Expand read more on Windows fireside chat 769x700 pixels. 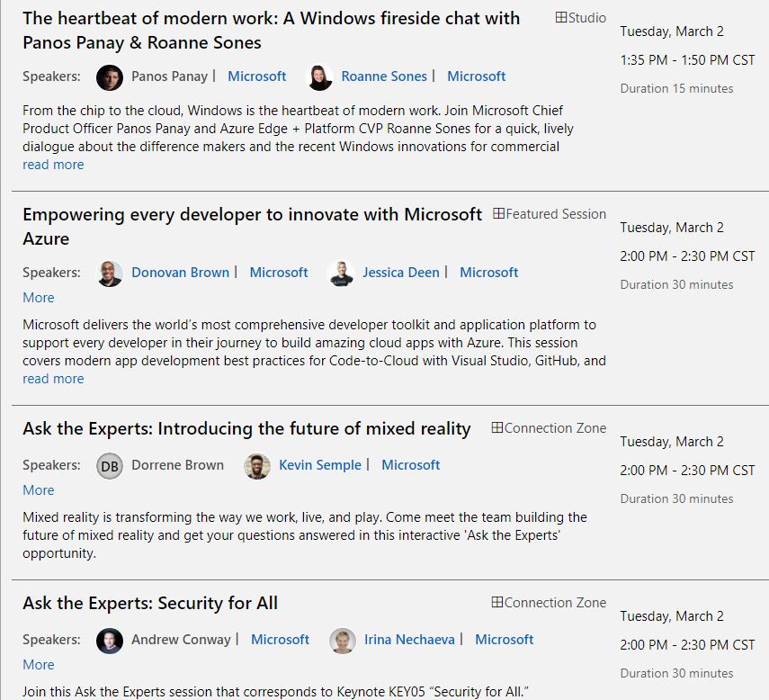pyautogui.click(x=53, y=165)
